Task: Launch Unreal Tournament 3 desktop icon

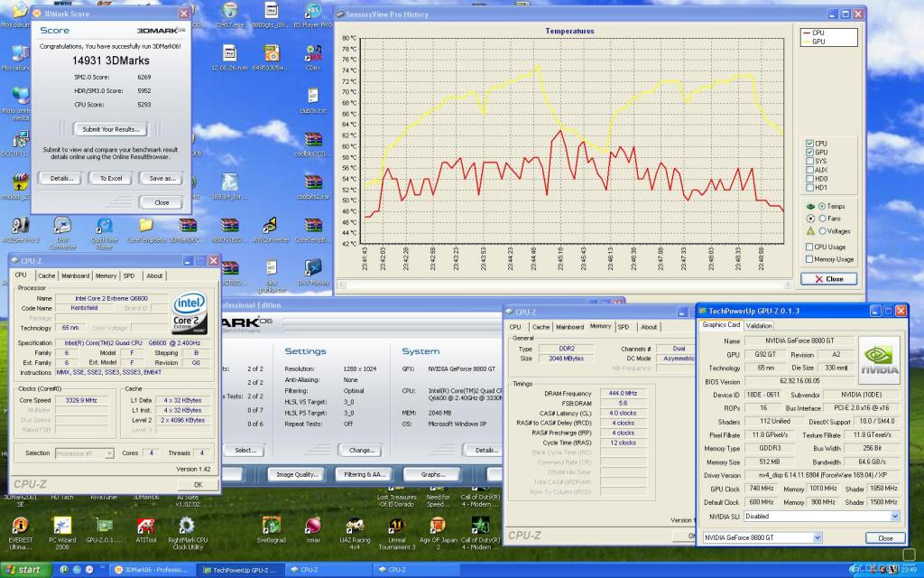Action: point(397,533)
